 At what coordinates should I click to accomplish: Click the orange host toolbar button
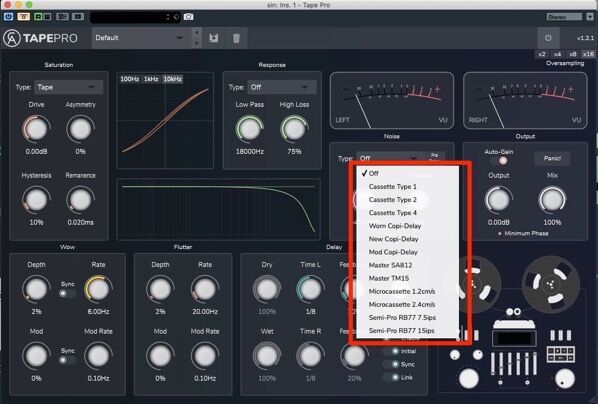click(23, 17)
